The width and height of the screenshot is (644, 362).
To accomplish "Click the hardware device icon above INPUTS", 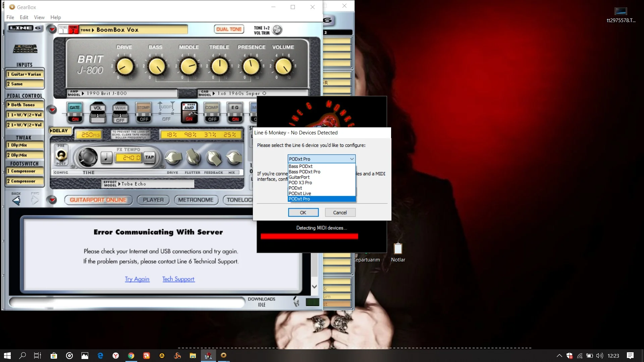I will pos(25,49).
